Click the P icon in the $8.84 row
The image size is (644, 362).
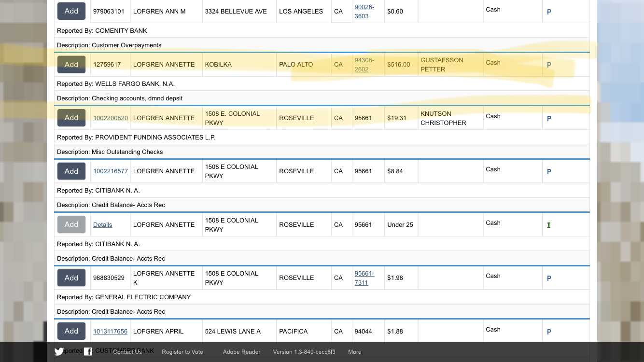(x=549, y=171)
